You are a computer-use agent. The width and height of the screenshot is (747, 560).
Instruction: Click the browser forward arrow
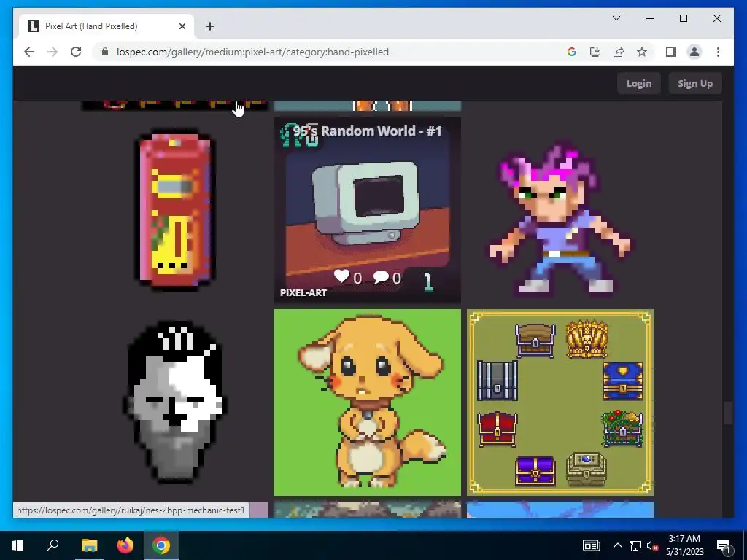[53, 52]
